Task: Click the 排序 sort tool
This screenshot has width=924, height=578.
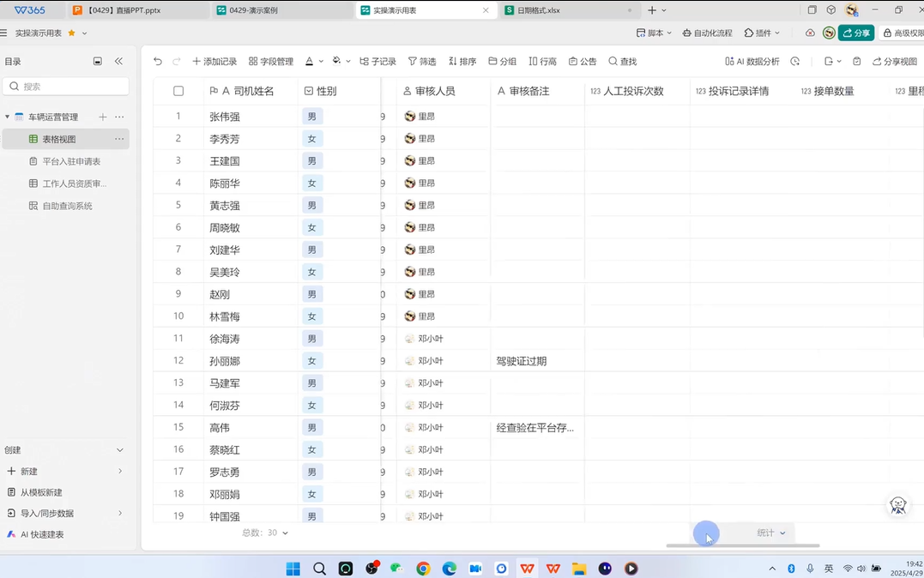Action: pyautogui.click(x=462, y=62)
